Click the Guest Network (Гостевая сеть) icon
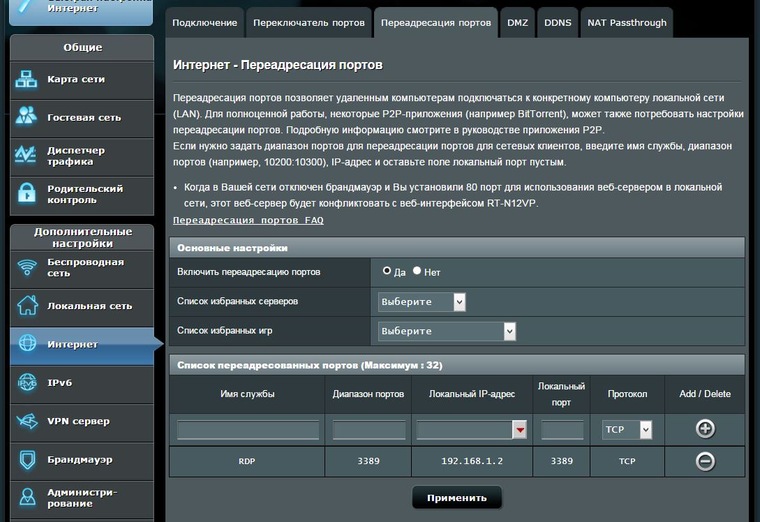Image resolution: width=760 pixels, height=522 pixels. [26, 116]
